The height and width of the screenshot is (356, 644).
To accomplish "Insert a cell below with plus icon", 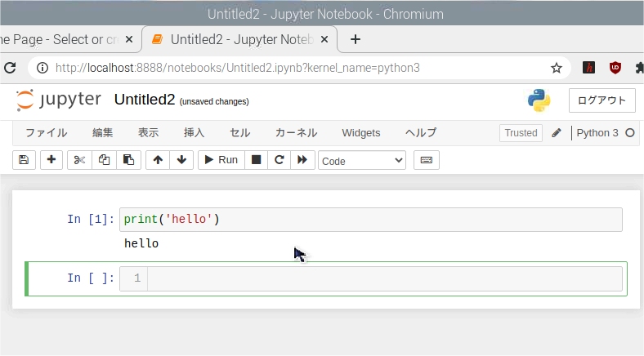I will (x=51, y=160).
